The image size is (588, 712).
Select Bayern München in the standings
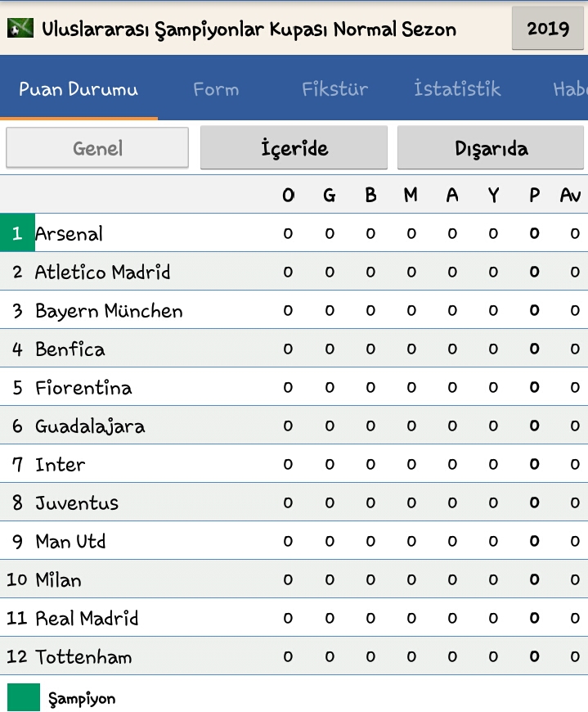[x=294, y=309]
